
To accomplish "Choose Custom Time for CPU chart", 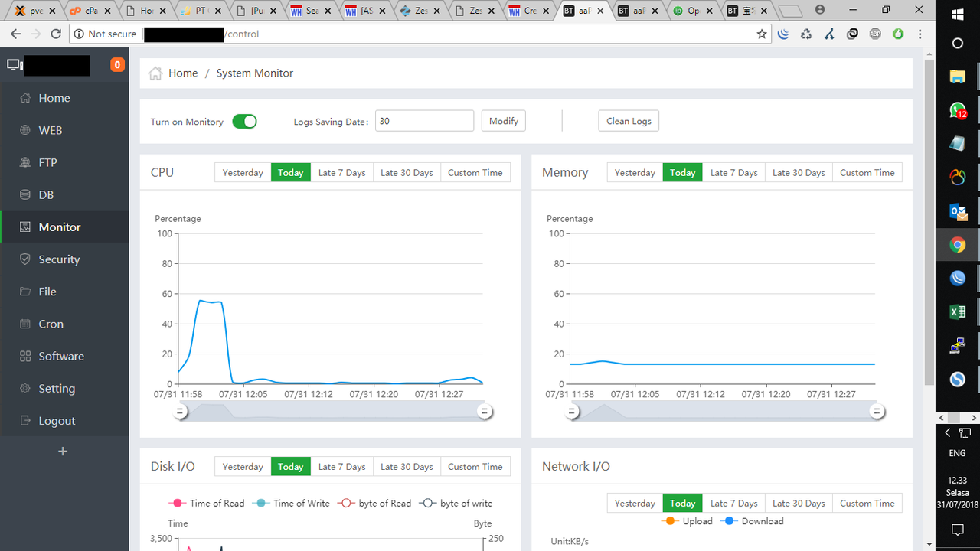I will 475,173.
